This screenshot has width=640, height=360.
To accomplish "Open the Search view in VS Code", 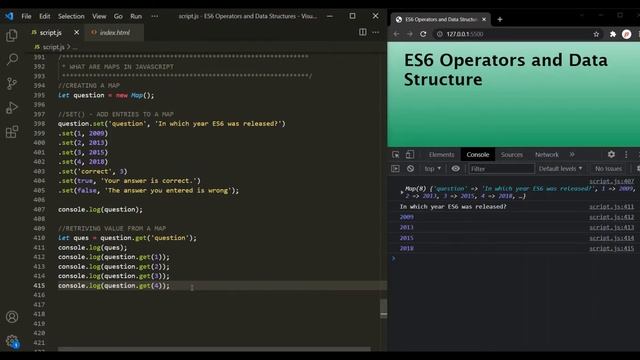I will [12, 60].
